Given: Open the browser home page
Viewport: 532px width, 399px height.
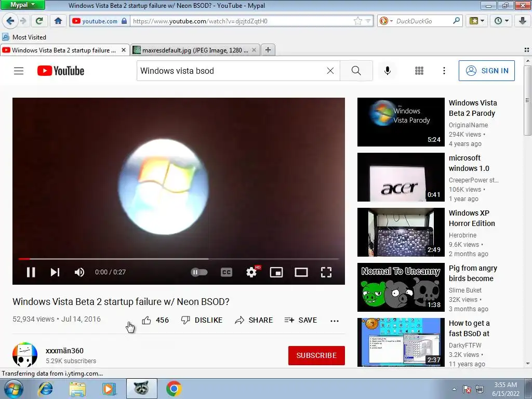Looking at the screenshot, I should (58, 21).
